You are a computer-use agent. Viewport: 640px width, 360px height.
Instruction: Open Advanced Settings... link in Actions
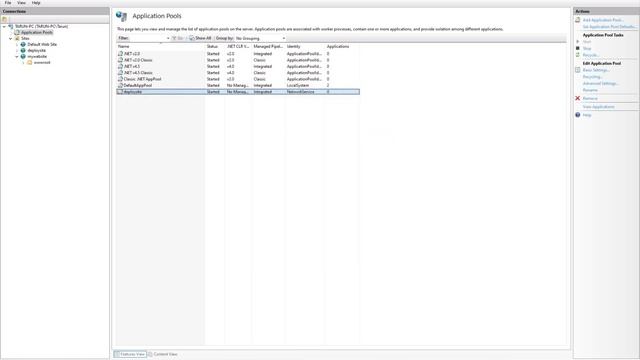pyautogui.click(x=600, y=83)
